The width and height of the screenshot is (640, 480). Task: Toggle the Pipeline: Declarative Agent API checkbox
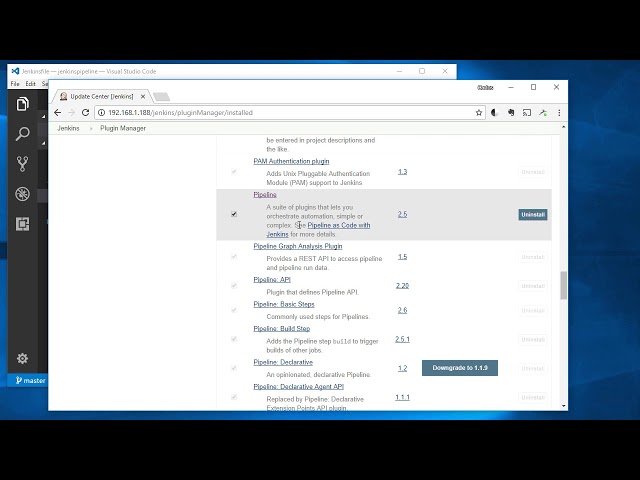(x=234, y=397)
